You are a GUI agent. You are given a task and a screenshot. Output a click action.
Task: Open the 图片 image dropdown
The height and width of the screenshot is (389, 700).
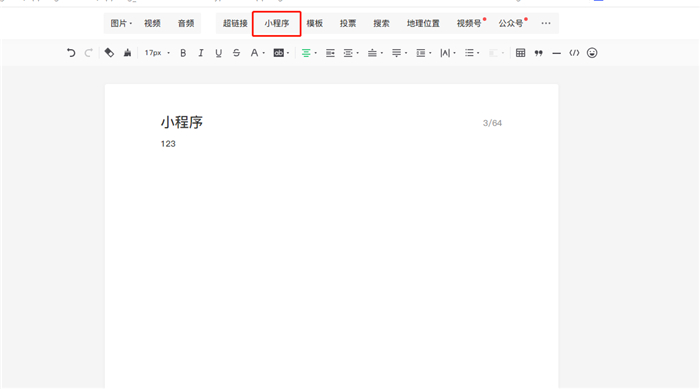(121, 23)
